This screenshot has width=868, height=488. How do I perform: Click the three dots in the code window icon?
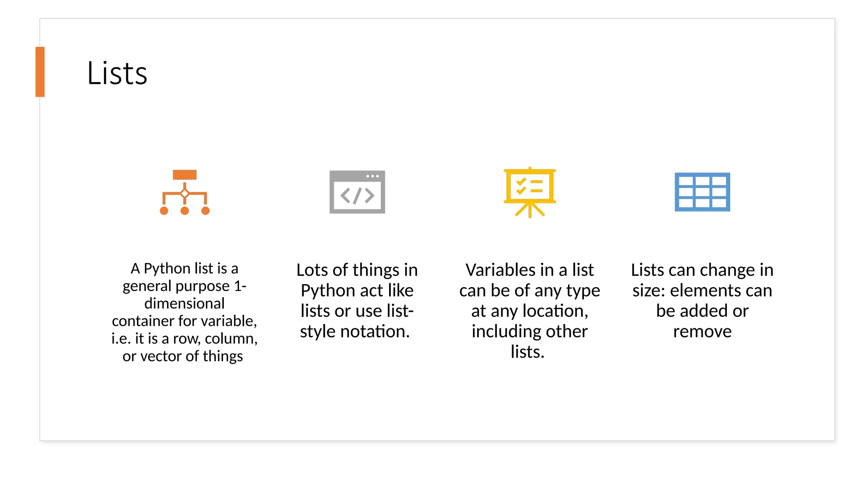pos(372,176)
